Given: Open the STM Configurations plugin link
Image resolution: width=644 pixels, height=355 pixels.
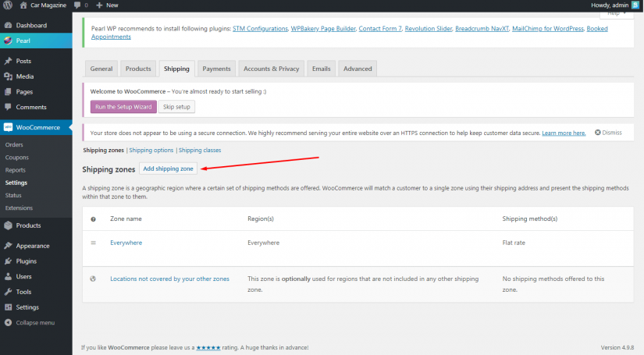Looking at the screenshot, I should point(260,28).
